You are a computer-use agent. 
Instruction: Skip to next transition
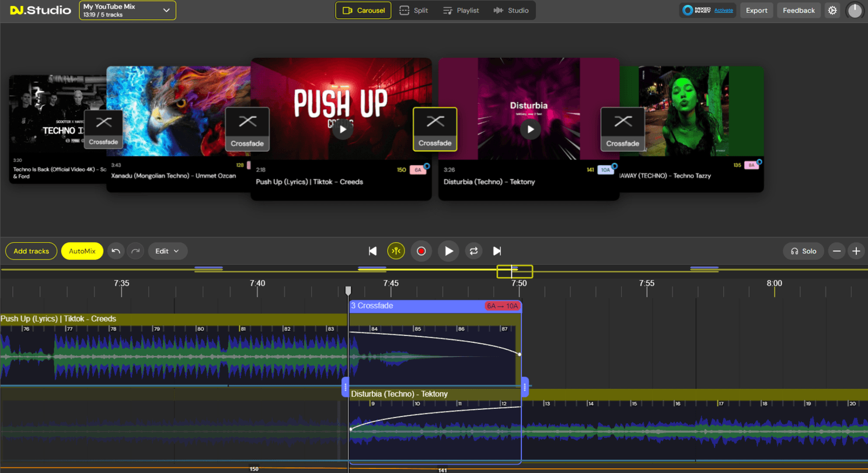click(x=497, y=251)
